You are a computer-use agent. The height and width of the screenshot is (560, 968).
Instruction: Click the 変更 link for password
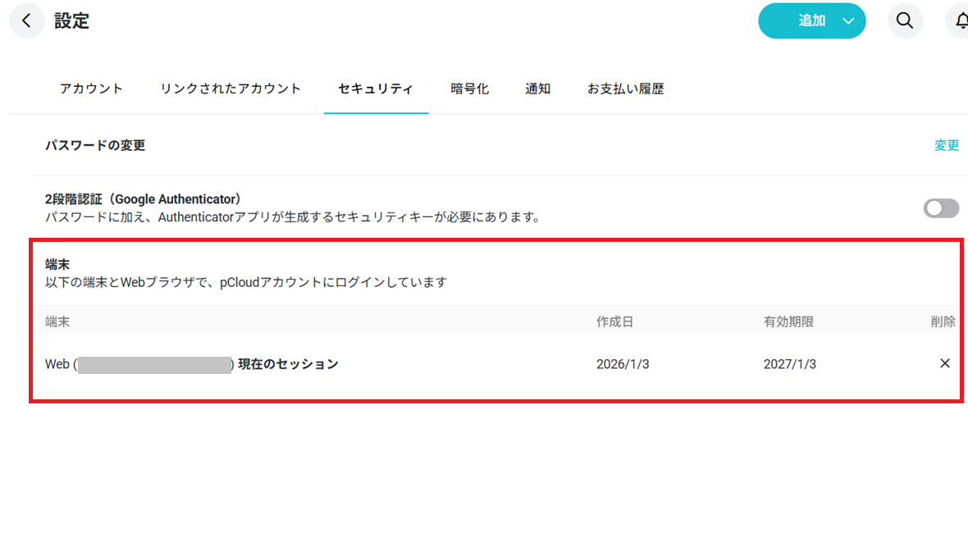click(946, 145)
